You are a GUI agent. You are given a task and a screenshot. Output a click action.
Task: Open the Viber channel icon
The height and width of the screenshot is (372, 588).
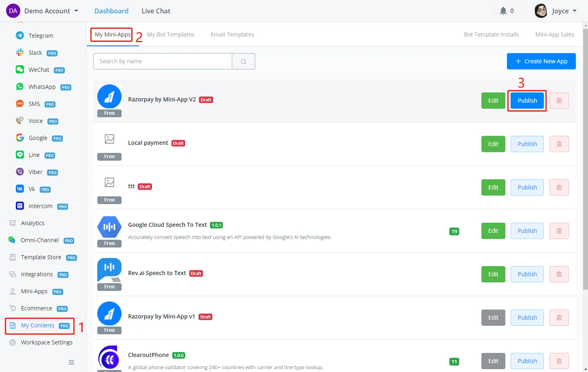coord(20,171)
